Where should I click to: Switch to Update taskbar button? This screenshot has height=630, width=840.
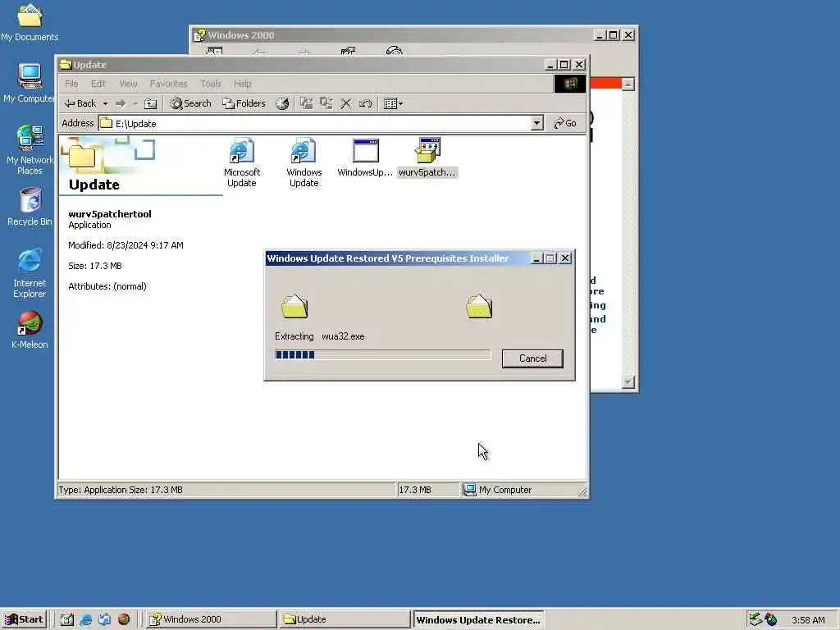point(344,619)
